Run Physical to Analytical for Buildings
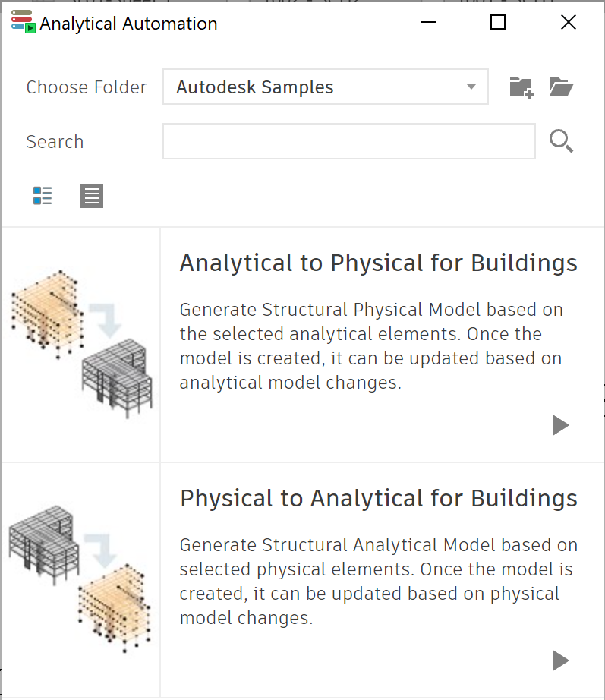 tap(560, 661)
